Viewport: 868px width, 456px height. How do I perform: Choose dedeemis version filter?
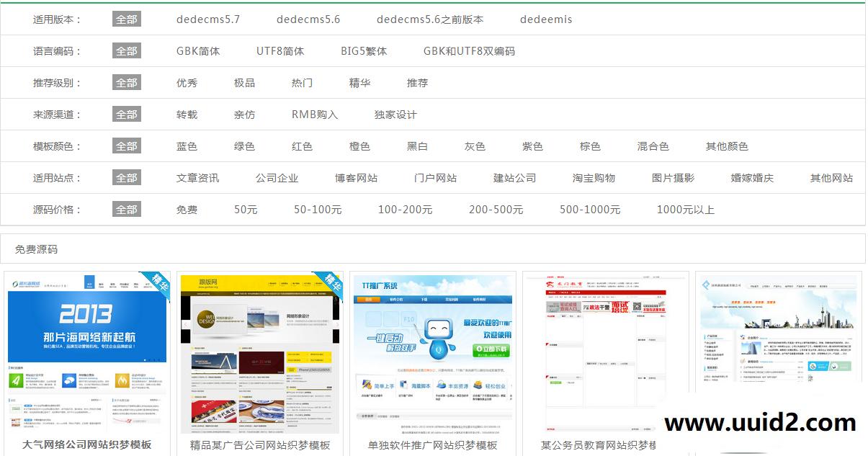tap(545, 19)
